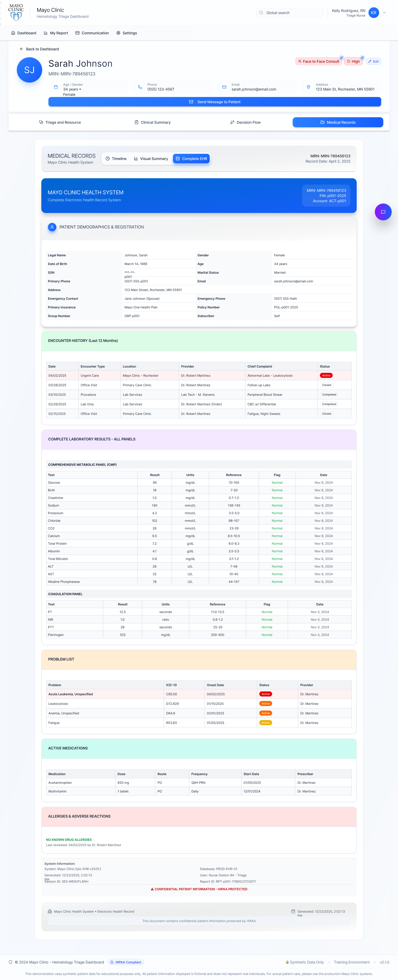Click the calendar icon next to Age / Gender

(56, 87)
